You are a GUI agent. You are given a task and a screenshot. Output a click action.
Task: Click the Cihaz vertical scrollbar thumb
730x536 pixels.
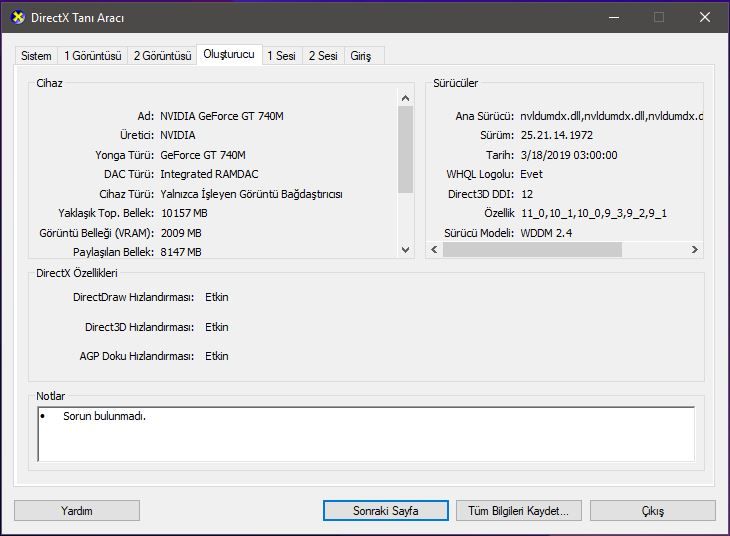(x=406, y=149)
